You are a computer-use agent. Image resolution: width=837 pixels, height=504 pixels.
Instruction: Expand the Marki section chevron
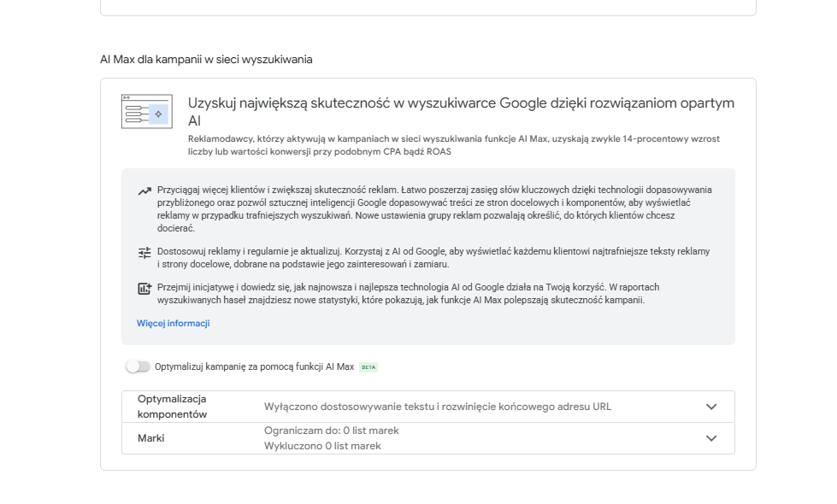click(x=710, y=438)
